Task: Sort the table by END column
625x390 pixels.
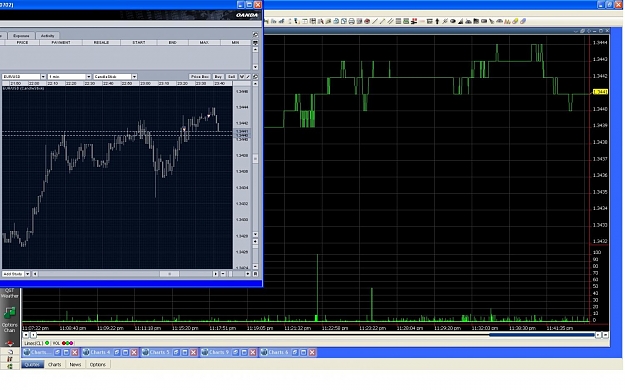Action: coord(173,42)
